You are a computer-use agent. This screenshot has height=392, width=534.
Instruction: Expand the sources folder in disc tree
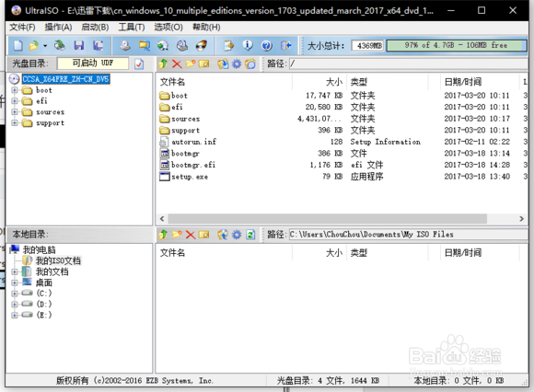[15, 112]
